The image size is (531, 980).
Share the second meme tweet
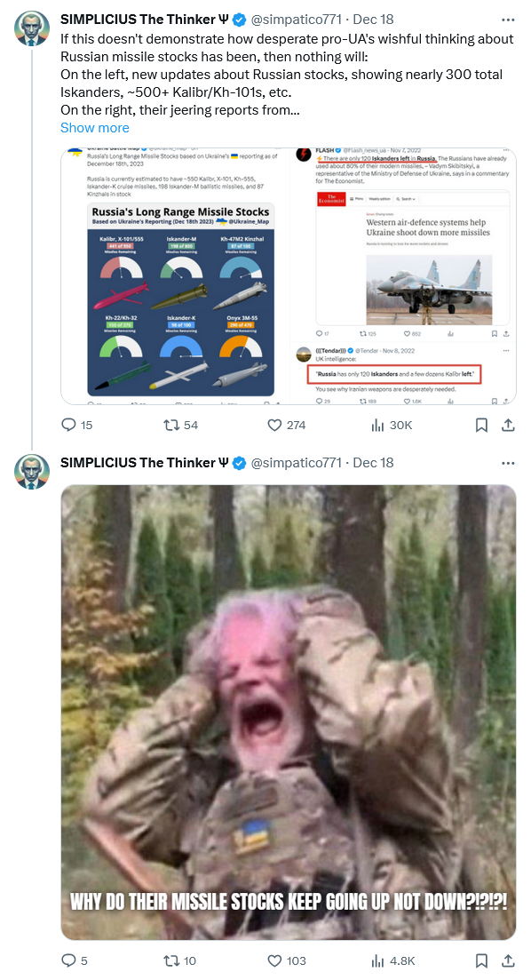pyautogui.click(x=509, y=960)
